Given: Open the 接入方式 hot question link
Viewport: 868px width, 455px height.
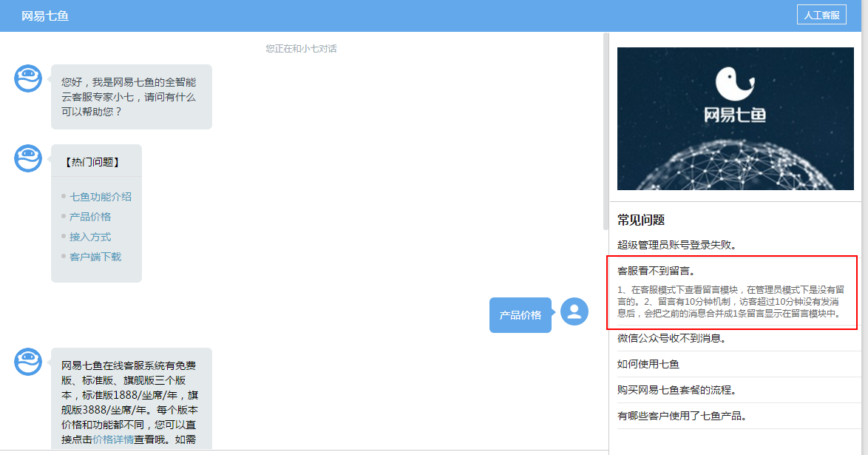Looking at the screenshot, I should 90,237.
